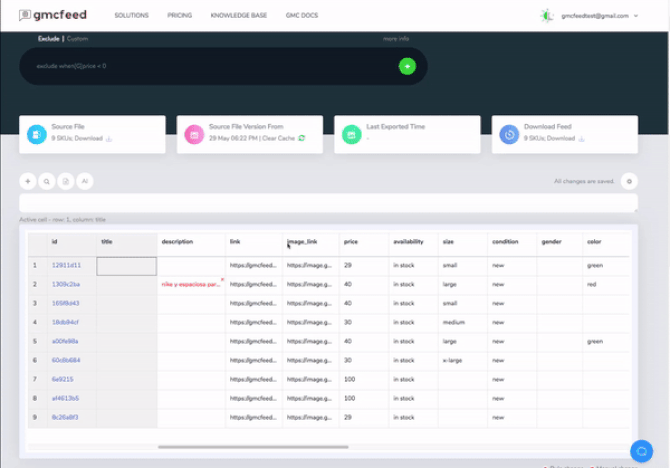Open the search tool above the table
The width and height of the screenshot is (670, 468).
46,182
